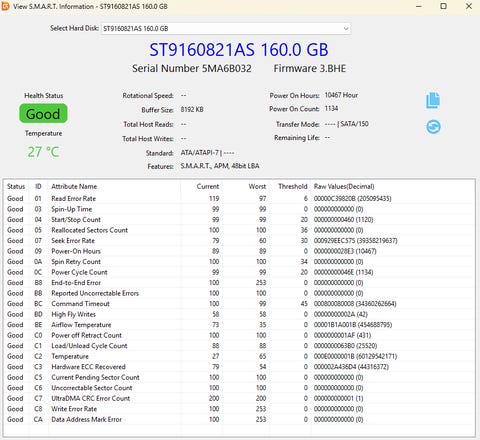
Task: Click the 10467 Hour power on value
Action: coord(341,95)
